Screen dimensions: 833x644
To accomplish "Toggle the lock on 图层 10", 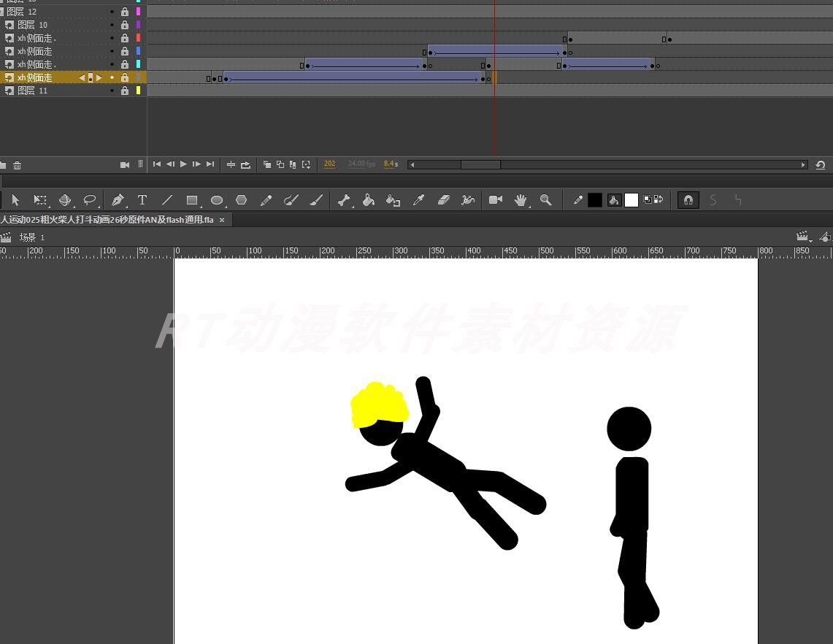I will [124, 25].
